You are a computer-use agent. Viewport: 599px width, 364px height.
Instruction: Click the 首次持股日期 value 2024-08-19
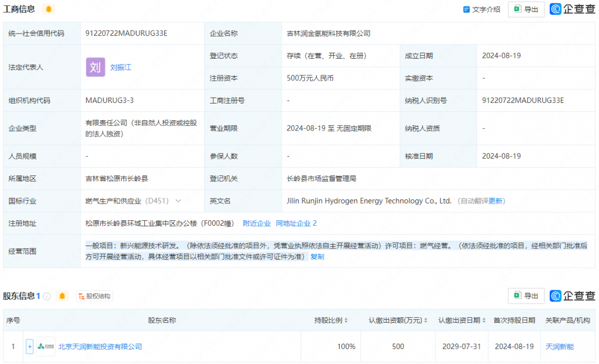[514, 347]
